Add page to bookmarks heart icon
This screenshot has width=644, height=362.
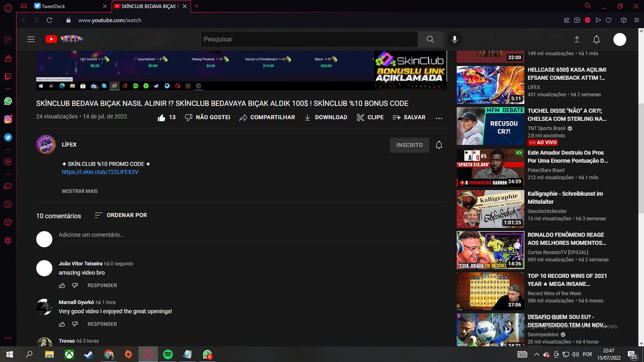click(609, 20)
